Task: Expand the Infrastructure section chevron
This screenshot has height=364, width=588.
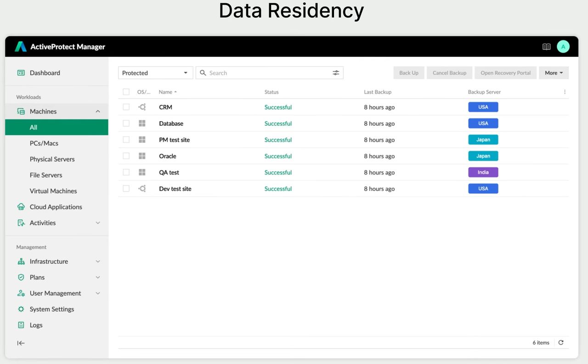Action: pyautogui.click(x=97, y=262)
